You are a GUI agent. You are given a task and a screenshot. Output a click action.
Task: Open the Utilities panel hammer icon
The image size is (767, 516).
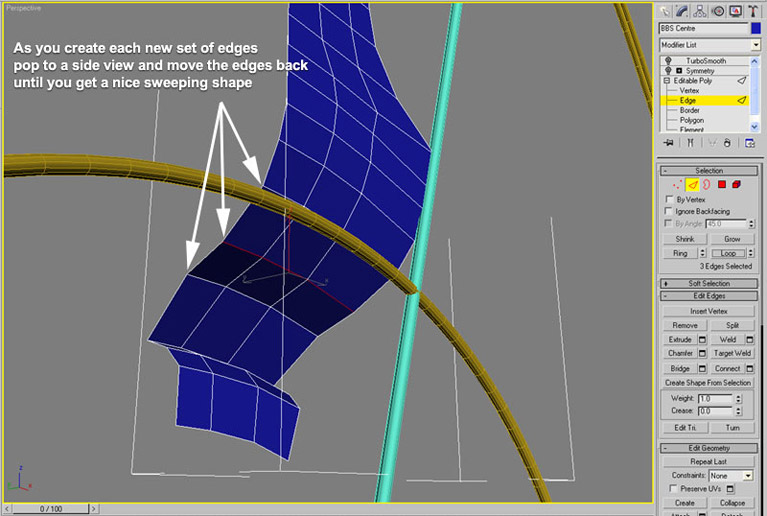pyautogui.click(x=750, y=11)
